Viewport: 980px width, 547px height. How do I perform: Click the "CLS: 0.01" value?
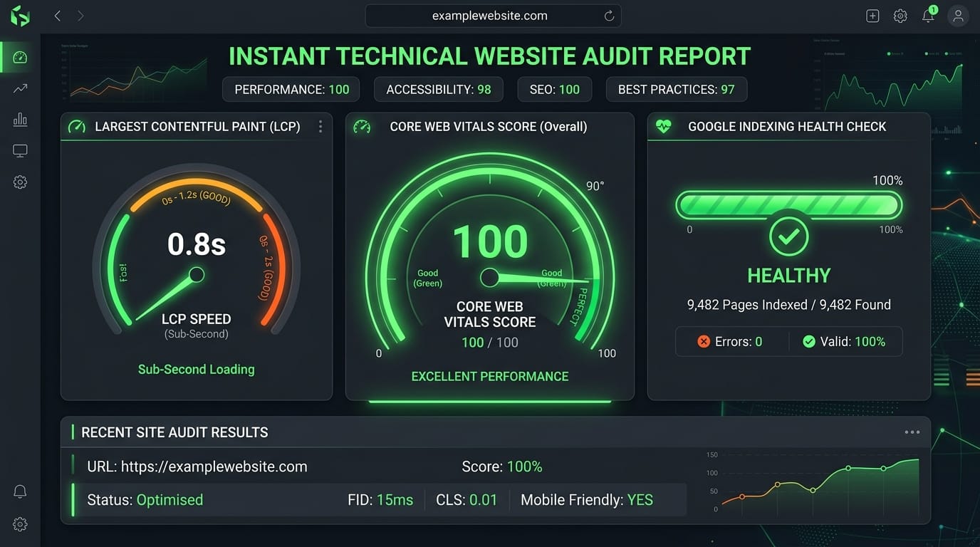click(x=466, y=500)
